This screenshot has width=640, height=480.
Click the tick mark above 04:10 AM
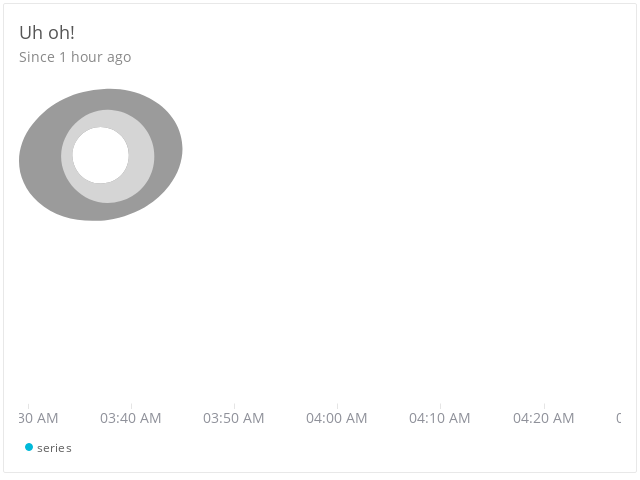point(440,403)
